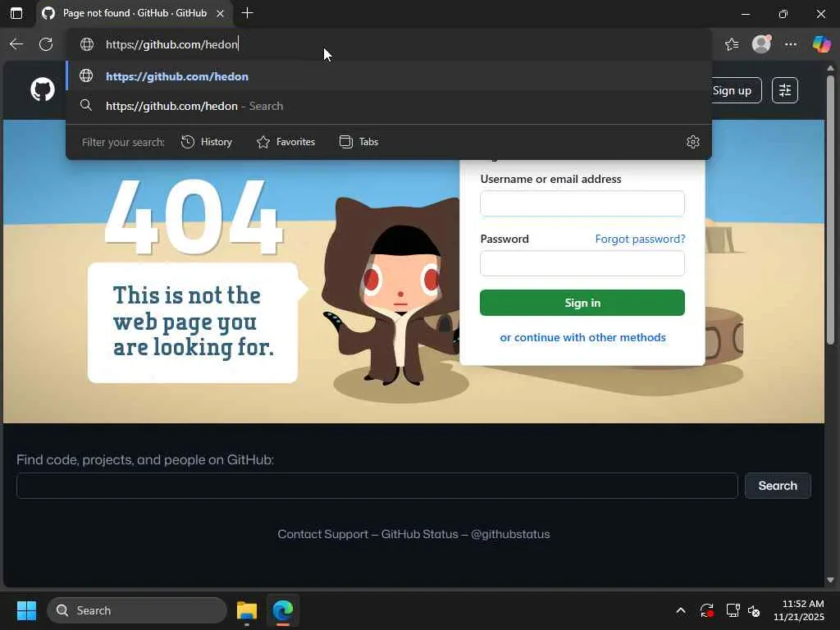This screenshot has width=840, height=630.
Task: Select the Page not found GitHub tab
Action: pyautogui.click(x=134, y=13)
